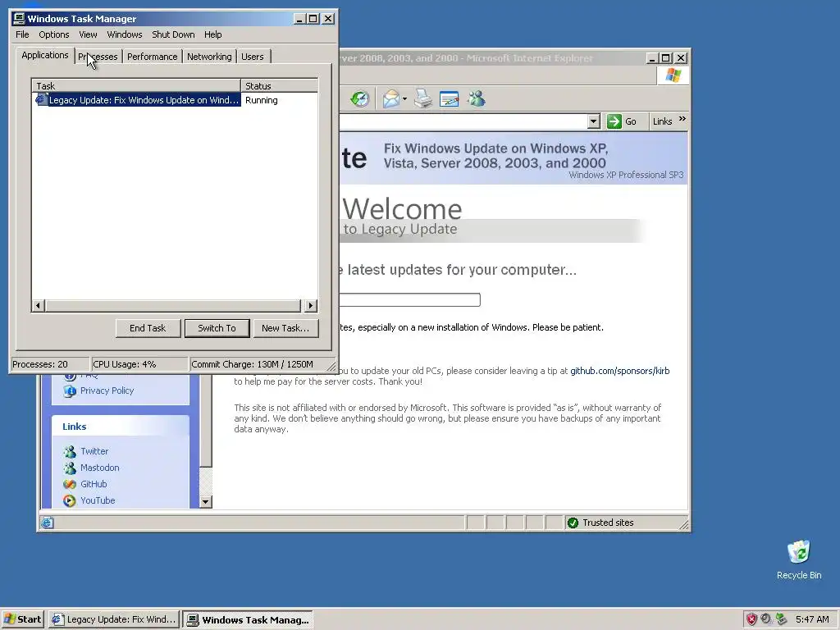This screenshot has height=630, width=840.
Task: Click the Print icon in IE toolbar
Action: click(423, 99)
